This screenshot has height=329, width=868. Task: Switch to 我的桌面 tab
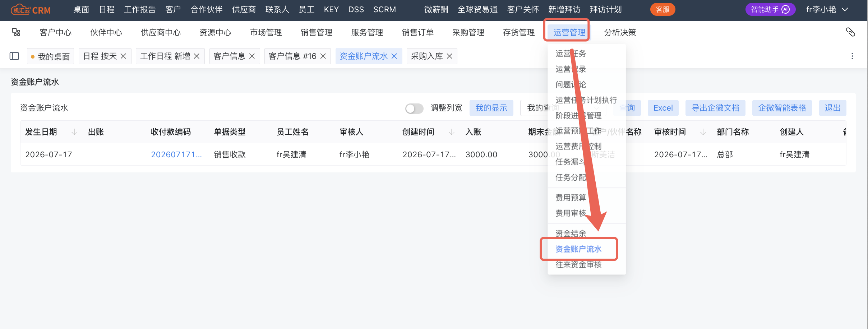click(x=50, y=56)
